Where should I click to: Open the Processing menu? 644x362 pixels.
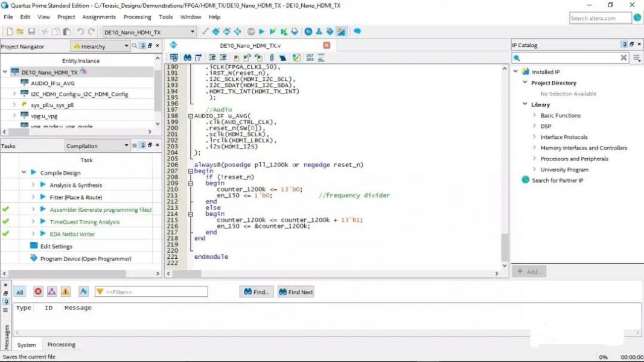point(137,17)
